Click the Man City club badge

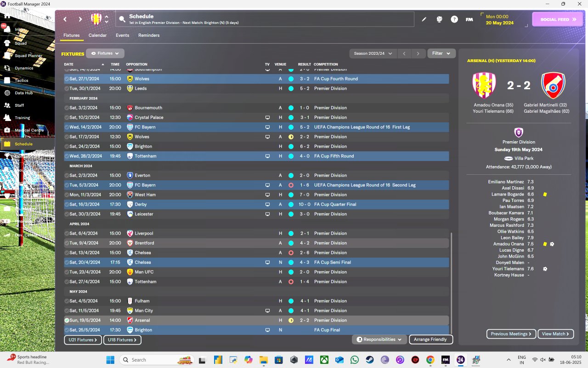[130, 310]
